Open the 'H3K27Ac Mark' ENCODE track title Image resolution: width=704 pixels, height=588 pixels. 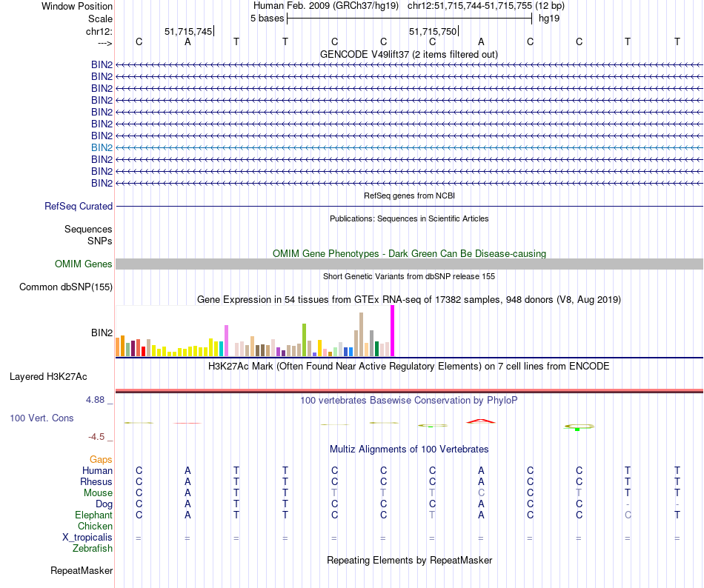[x=409, y=367]
